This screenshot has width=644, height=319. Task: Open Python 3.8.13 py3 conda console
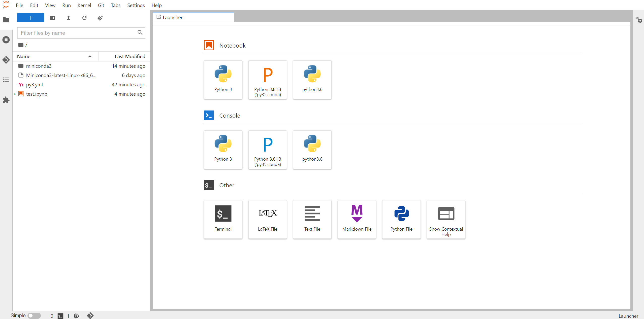(268, 150)
